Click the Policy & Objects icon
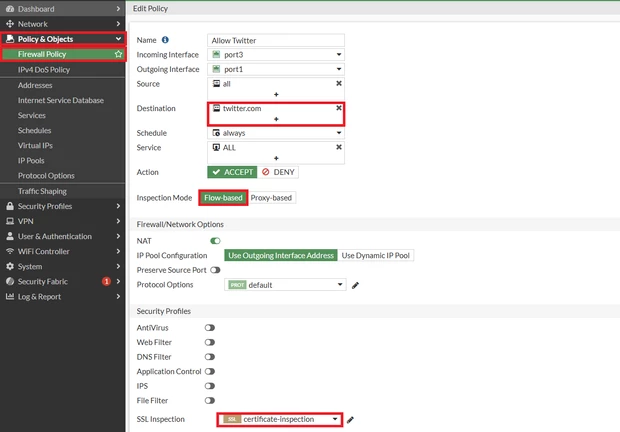 click(x=10, y=39)
